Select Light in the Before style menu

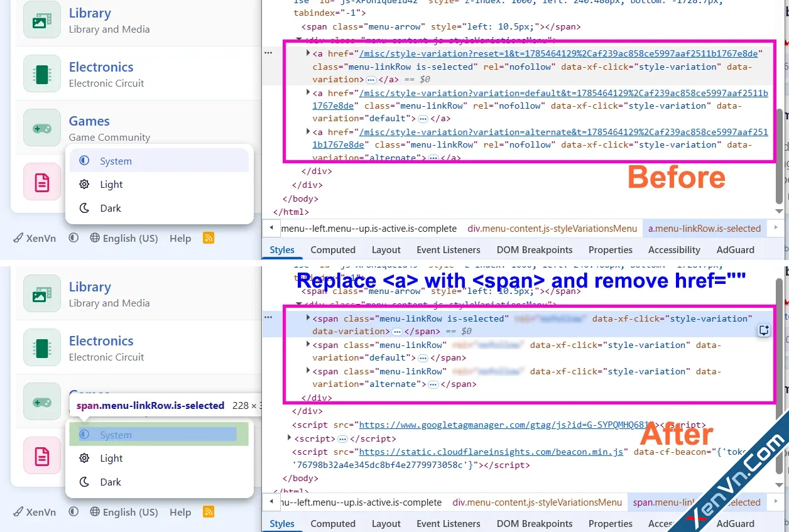pyautogui.click(x=160, y=184)
